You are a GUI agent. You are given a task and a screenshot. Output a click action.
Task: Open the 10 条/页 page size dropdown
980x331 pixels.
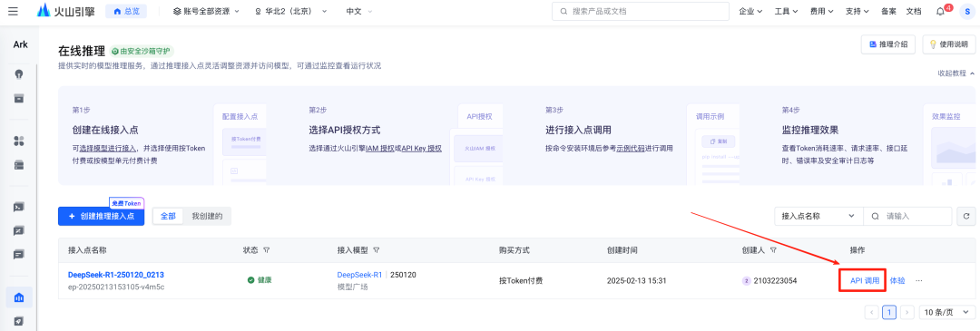coord(946,312)
